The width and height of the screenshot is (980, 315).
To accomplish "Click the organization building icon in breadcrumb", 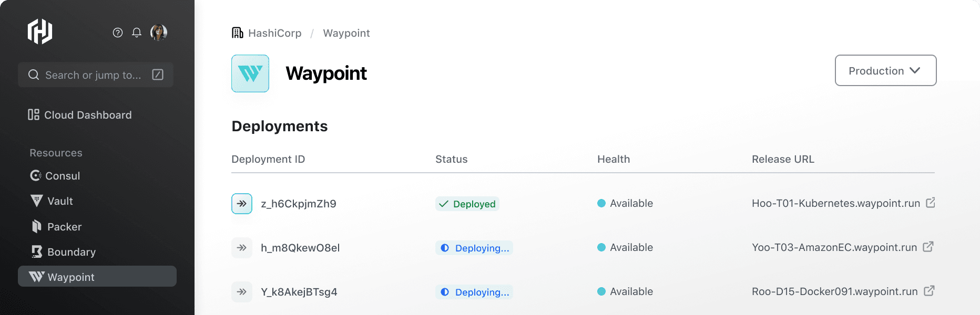I will pyautogui.click(x=238, y=33).
